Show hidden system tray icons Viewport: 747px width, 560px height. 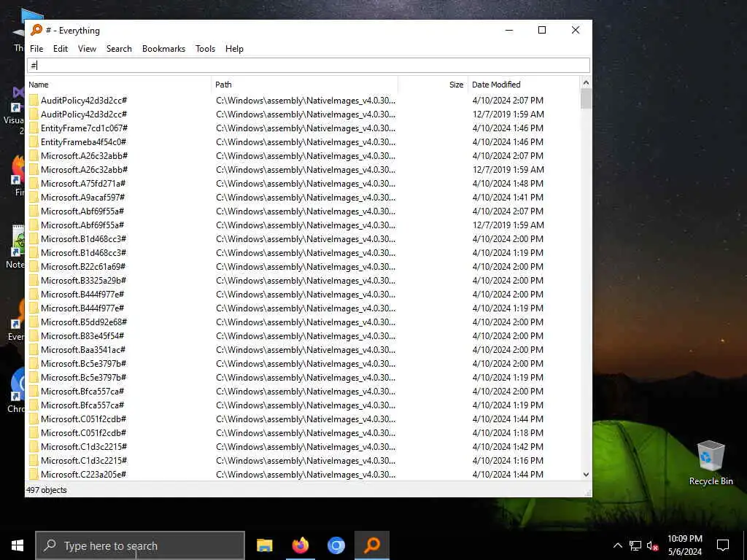(x=617, y=545)
